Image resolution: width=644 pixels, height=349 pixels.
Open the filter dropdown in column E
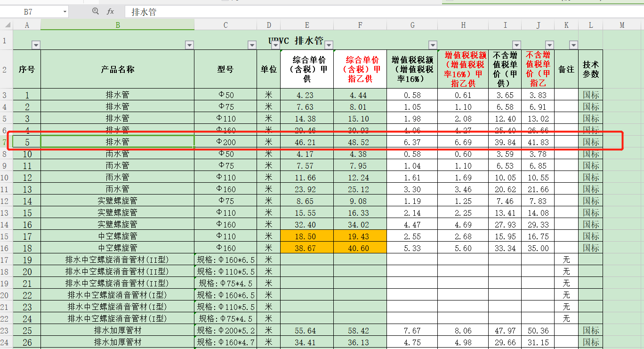tap(329, 45)
